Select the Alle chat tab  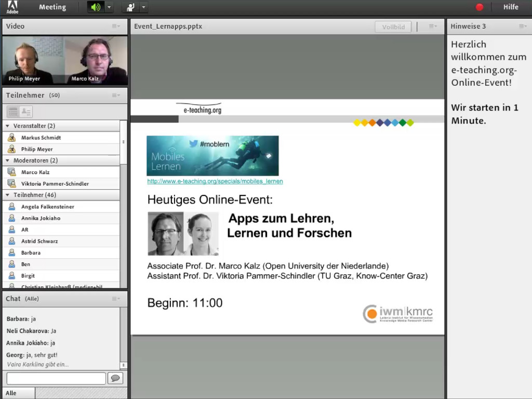pyautogui.click(x=19, y=393)
